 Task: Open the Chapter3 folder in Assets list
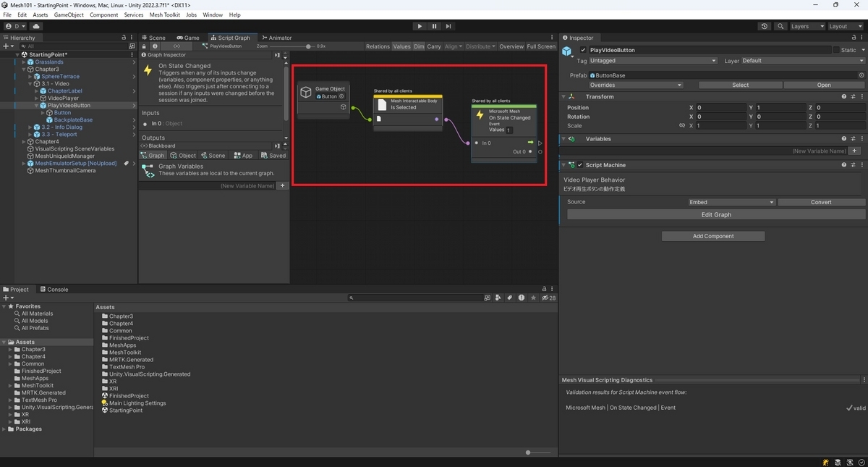[x=117, y=316]
